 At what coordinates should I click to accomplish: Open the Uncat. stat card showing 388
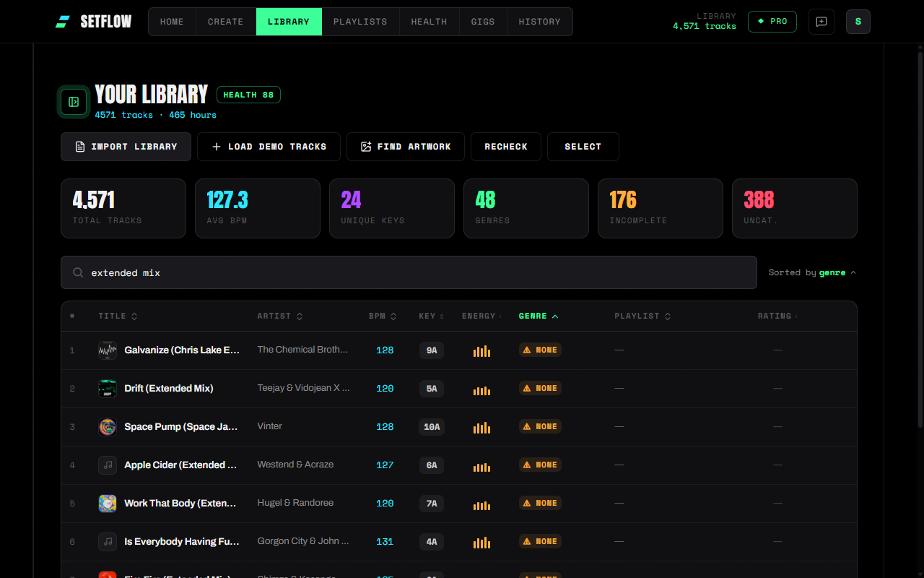click(795, 209)
